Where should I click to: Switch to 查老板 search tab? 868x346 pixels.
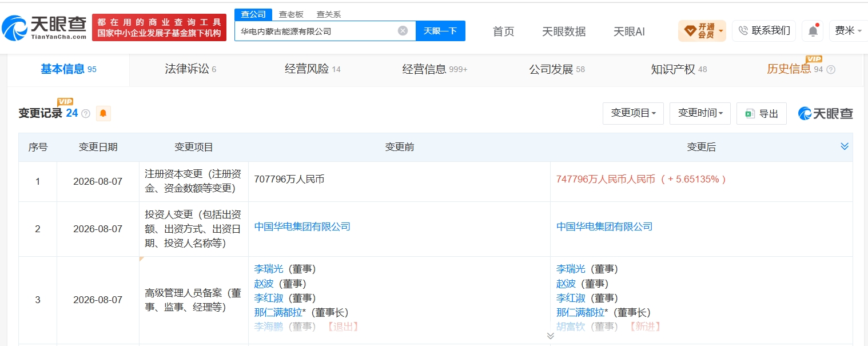291,14
